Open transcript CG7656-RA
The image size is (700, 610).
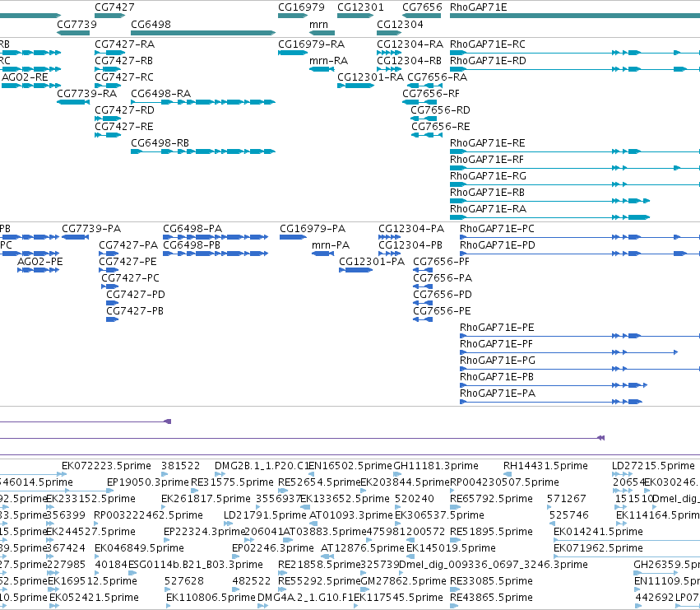438,77
